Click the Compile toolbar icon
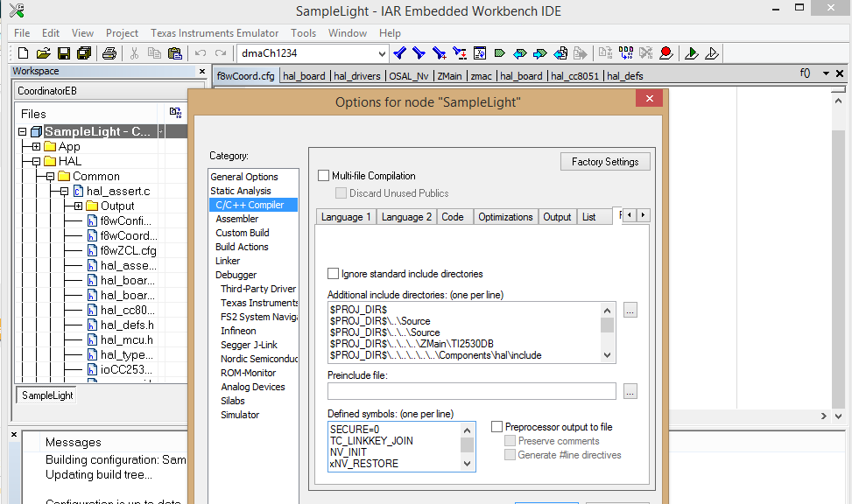The height and width of the screenshot is (504, 852). 605,53
